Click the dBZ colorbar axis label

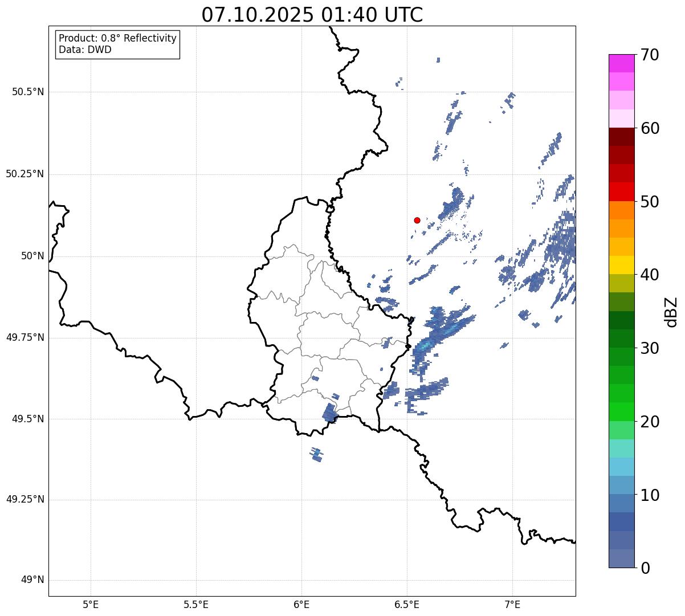[671, 311]
